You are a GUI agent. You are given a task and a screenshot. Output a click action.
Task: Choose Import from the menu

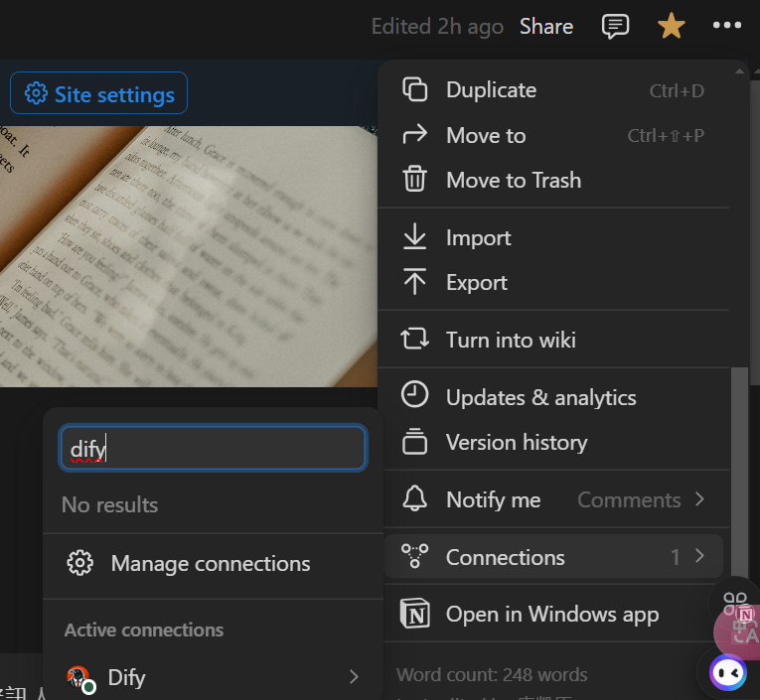[x=553, y=237]
